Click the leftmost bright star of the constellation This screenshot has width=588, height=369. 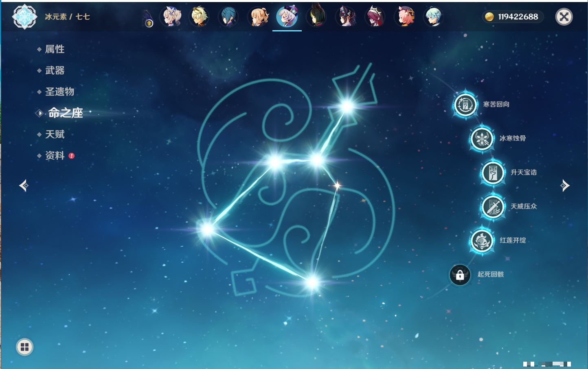click(207, 229)
